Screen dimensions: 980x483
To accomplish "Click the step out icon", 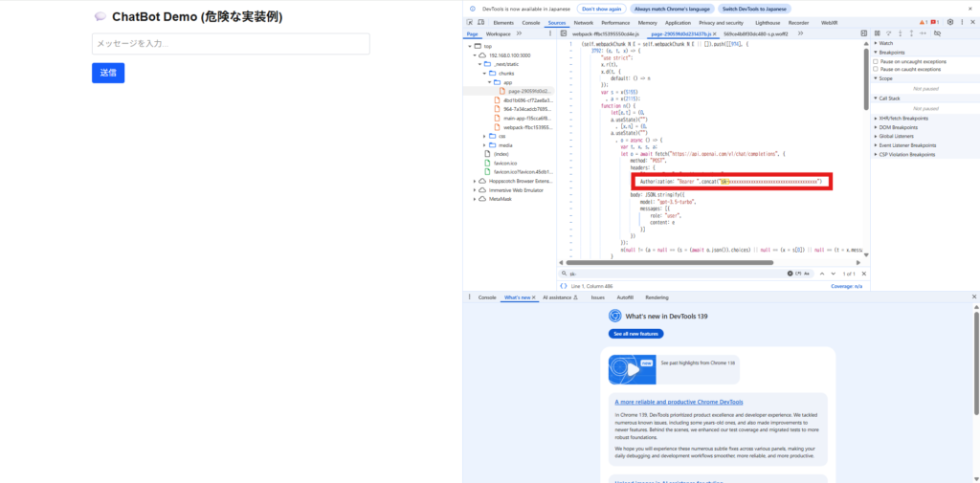I will [x=911, y=33].
